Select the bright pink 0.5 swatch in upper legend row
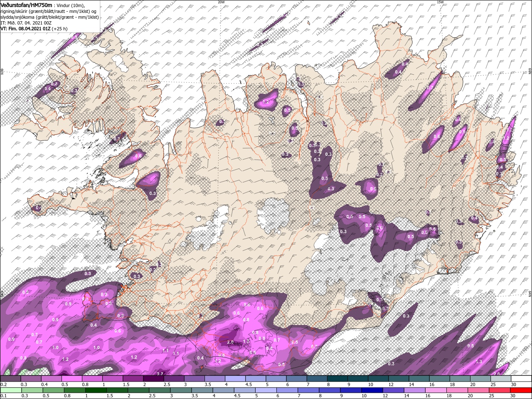 tap(71, 379)
